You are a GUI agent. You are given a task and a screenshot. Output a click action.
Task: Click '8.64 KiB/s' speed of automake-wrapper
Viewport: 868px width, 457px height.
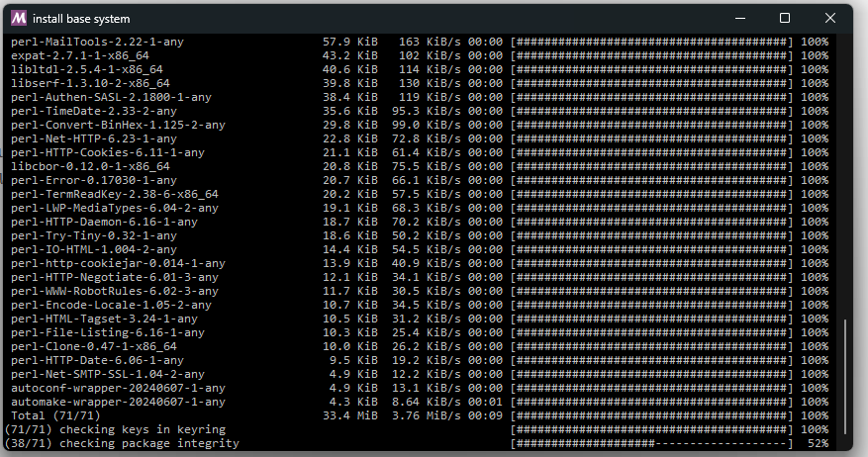[427, 402]
